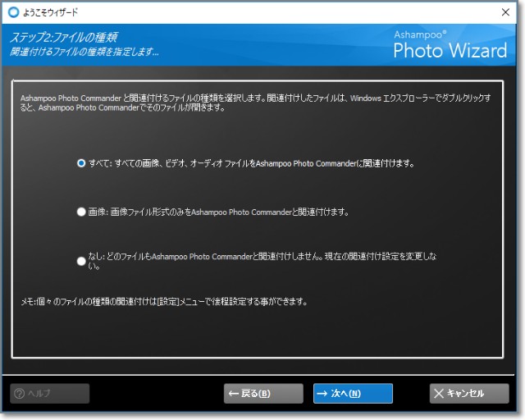Close the ようこそウィザード window
Viewport: 525px width, 420px height.
coord(502,12)
